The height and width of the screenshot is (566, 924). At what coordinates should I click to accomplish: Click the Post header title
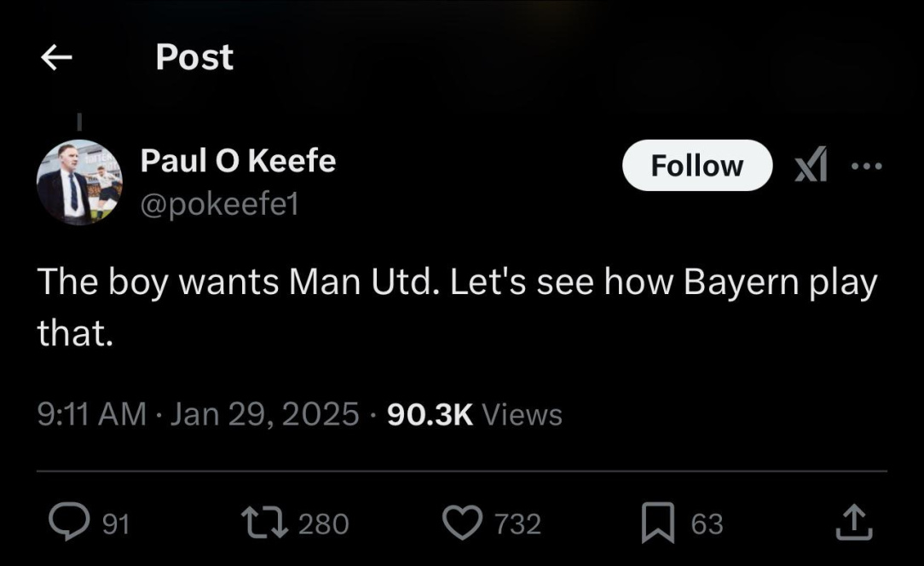coord(194,57)
